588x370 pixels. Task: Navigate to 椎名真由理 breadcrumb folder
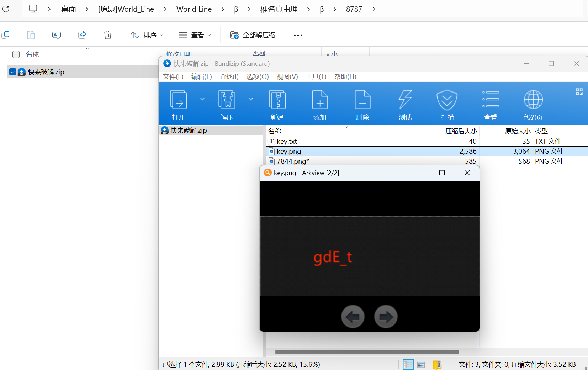(x=279, y=9)
